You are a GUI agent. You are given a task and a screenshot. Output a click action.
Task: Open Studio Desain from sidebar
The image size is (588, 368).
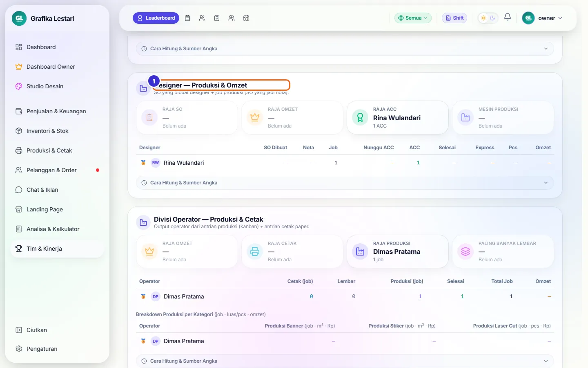[57, 86]
